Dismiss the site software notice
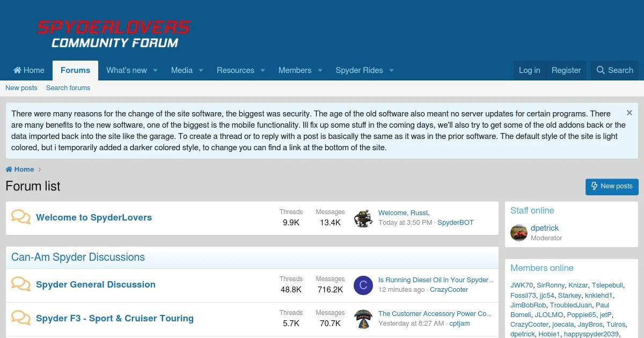Viewport: 644px width, 338px height. 630,113
